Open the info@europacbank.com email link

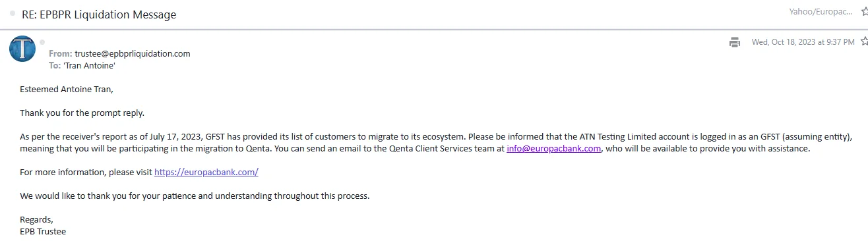coord(554,149)
